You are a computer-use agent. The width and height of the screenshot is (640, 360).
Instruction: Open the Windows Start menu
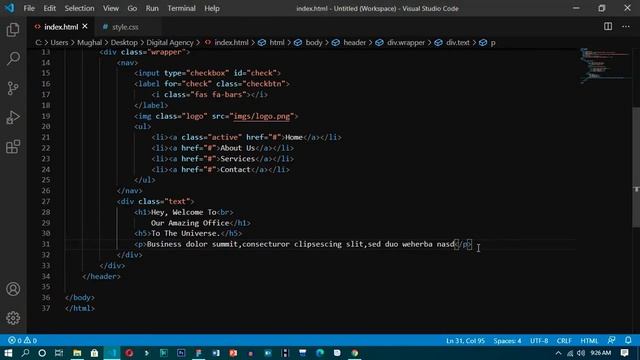pyautogui.click(x=8, y=353)
